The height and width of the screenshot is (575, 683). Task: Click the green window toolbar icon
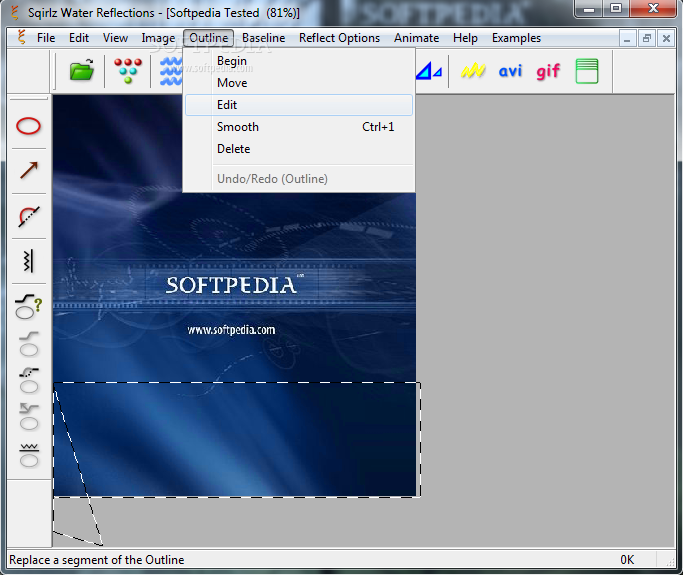click(x=587, y=71)
